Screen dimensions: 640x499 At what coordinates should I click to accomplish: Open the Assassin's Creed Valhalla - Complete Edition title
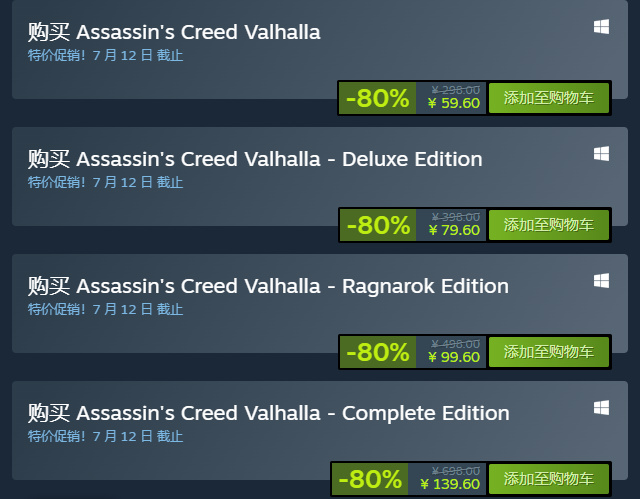point(268,413)
